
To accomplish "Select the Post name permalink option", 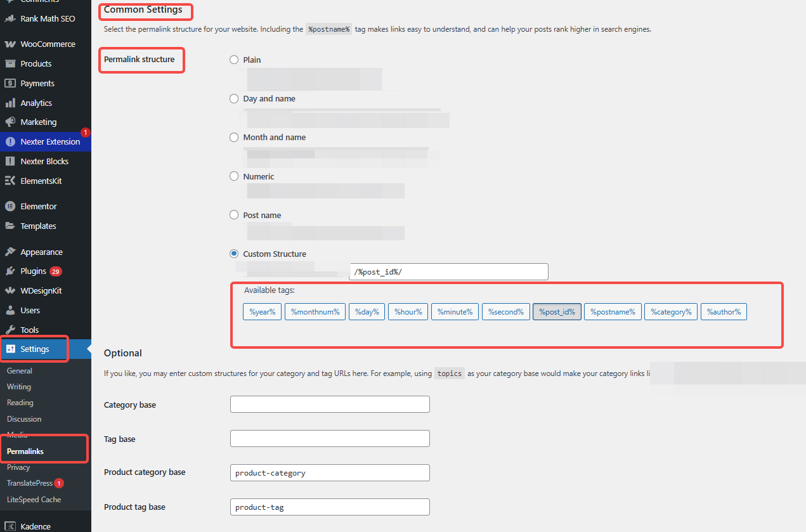I will 234,215.
